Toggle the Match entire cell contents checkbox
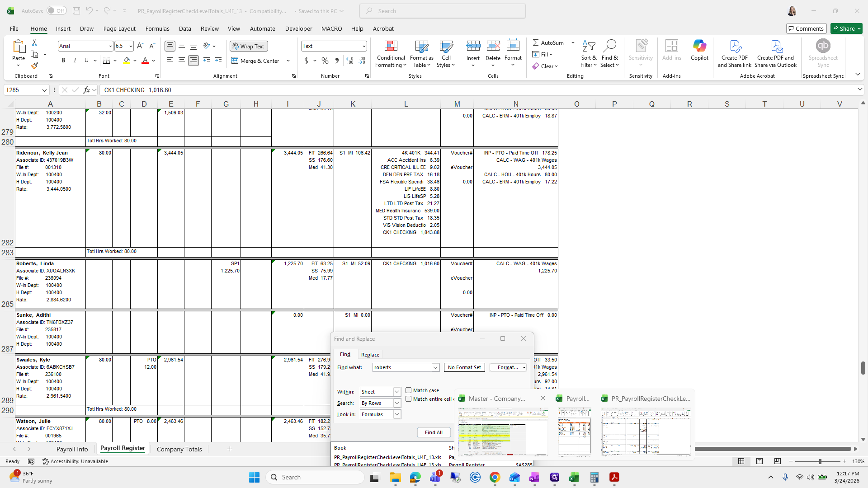The image size is (868, 488). pyautogui.click(x=409, y=399)
